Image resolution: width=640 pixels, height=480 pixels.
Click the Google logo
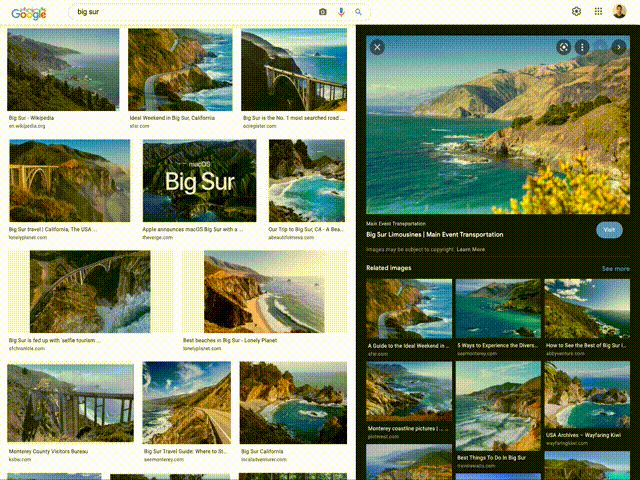(29, 13)
